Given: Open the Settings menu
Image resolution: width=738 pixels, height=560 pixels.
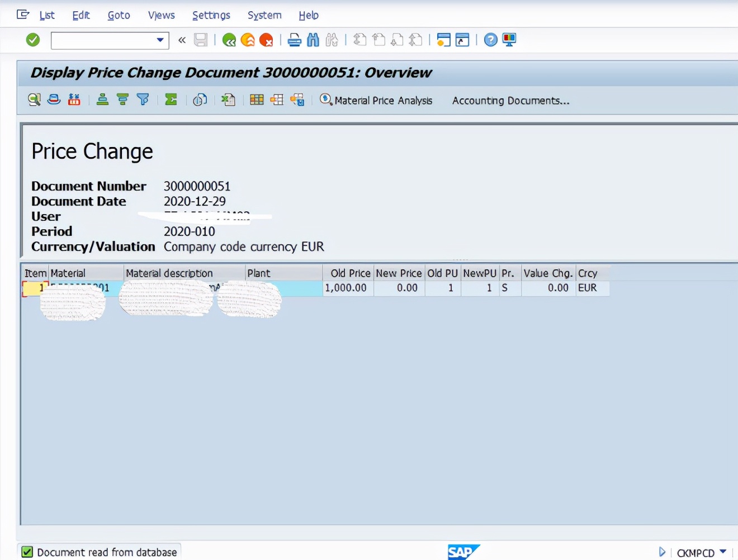Looking at the screenshot, I should 211,15.
